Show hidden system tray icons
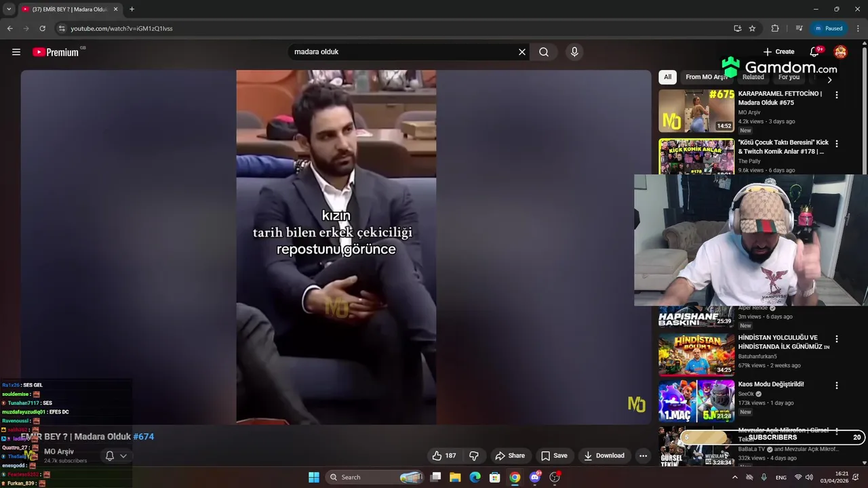868x488 pixels. pos(734,477)
